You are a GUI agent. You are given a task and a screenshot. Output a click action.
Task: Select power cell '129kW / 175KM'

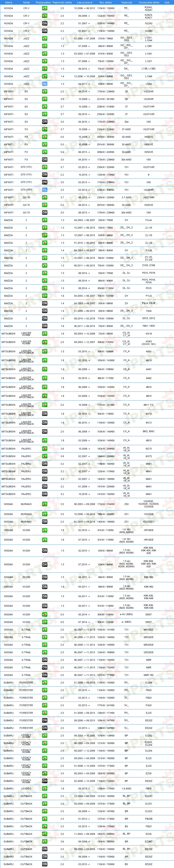(106, 826)
